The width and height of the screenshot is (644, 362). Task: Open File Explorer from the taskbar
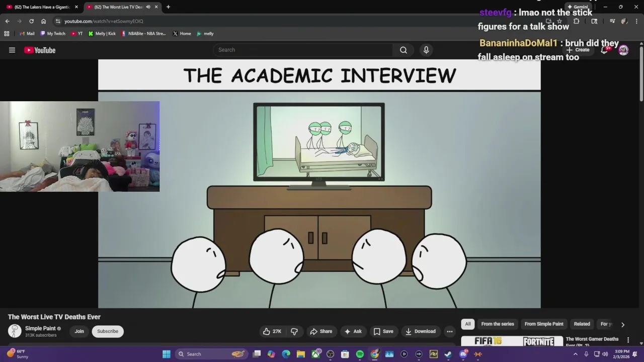tap(301, 354)
